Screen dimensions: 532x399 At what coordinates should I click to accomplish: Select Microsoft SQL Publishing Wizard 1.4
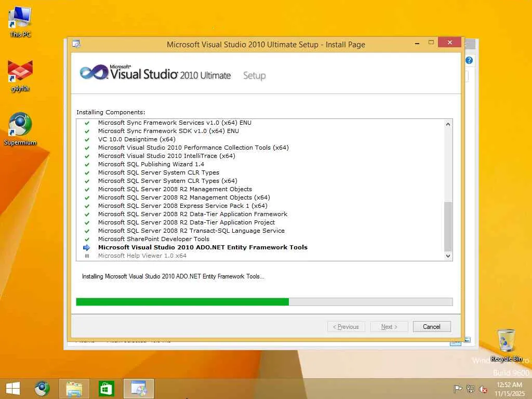151,164
